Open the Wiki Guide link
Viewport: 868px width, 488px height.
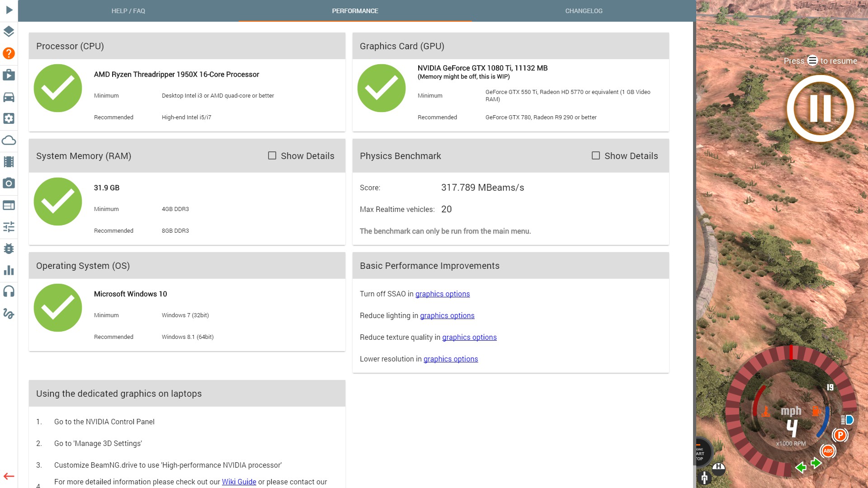click(x=239, y=482)
